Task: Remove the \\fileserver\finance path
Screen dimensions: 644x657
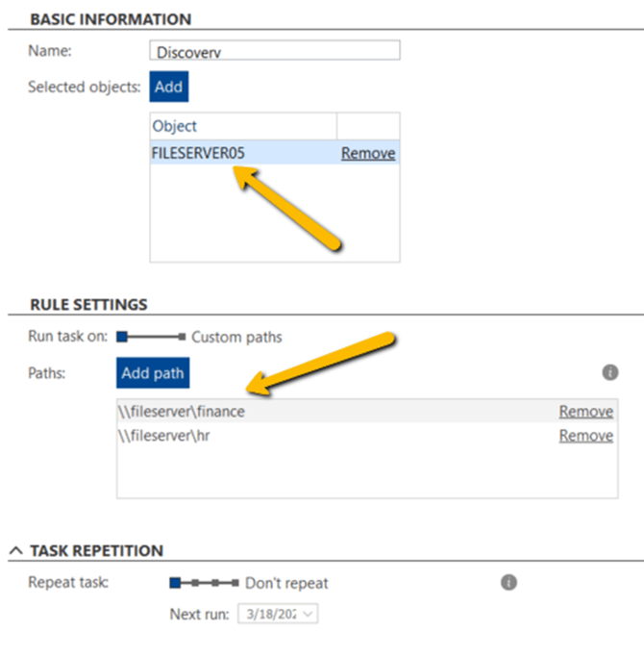Action: coord(585,412)
